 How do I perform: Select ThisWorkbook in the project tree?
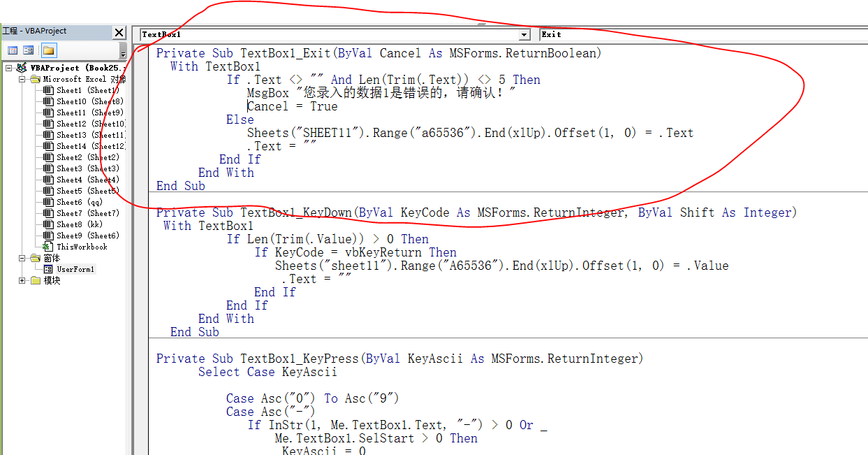82,247
